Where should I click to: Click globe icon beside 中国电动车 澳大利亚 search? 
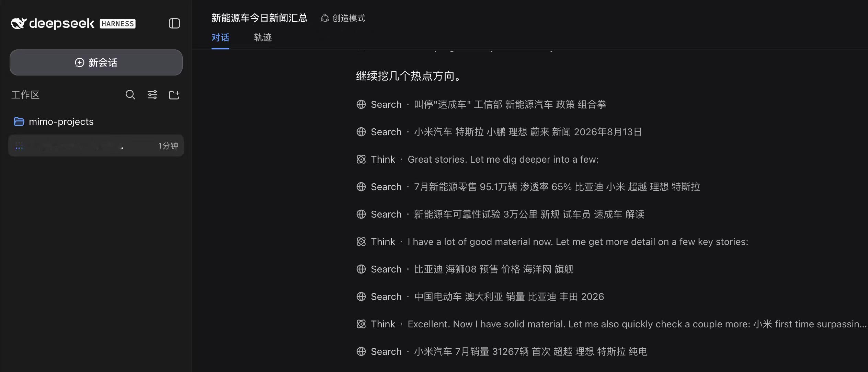coord(361,297)
